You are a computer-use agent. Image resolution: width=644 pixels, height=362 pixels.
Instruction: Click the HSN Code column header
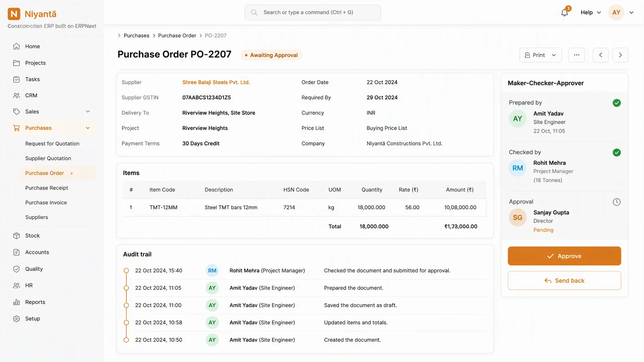coord(296,190)
